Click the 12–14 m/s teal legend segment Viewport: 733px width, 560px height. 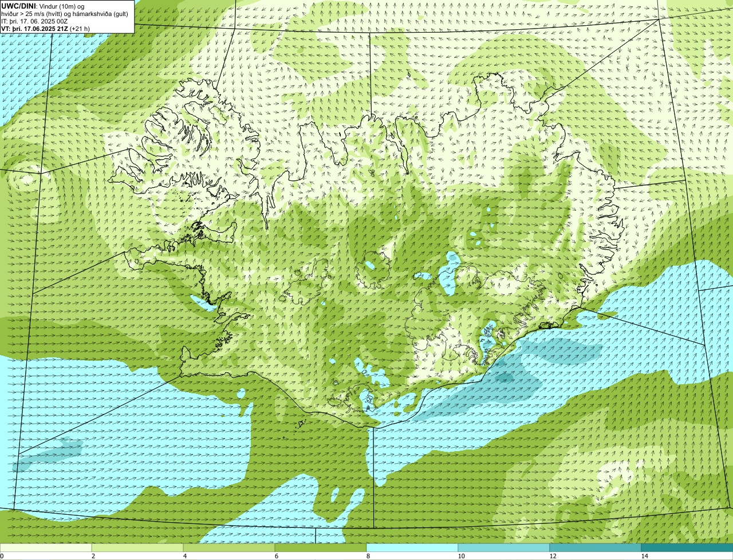click(x=596, y=547)
